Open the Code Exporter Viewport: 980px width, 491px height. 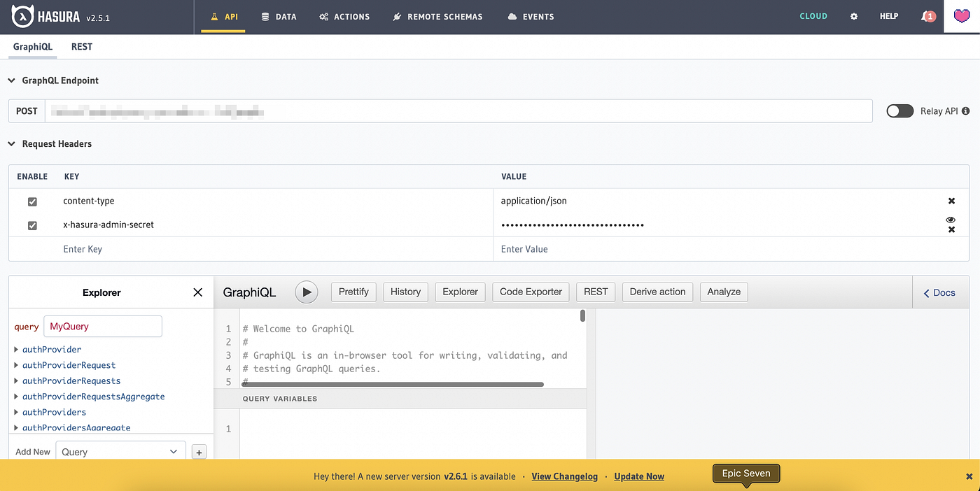[x=531, y=292]
